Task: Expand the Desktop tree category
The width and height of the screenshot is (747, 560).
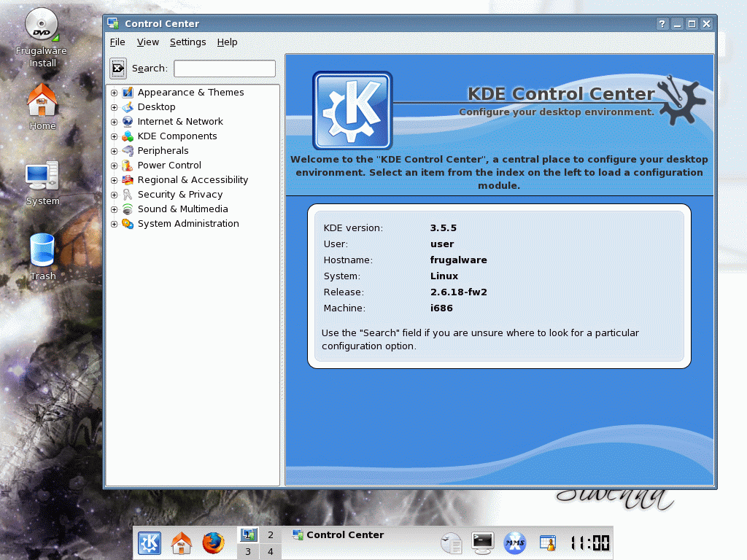Action: pyautogui.click(x=114, y=107)
